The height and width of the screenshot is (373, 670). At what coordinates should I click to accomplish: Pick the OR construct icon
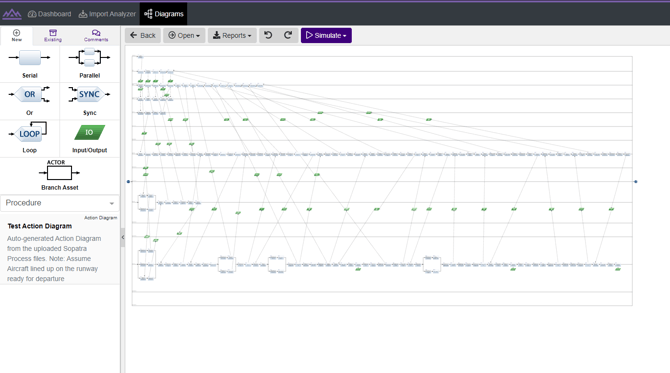tap(29, 94)
